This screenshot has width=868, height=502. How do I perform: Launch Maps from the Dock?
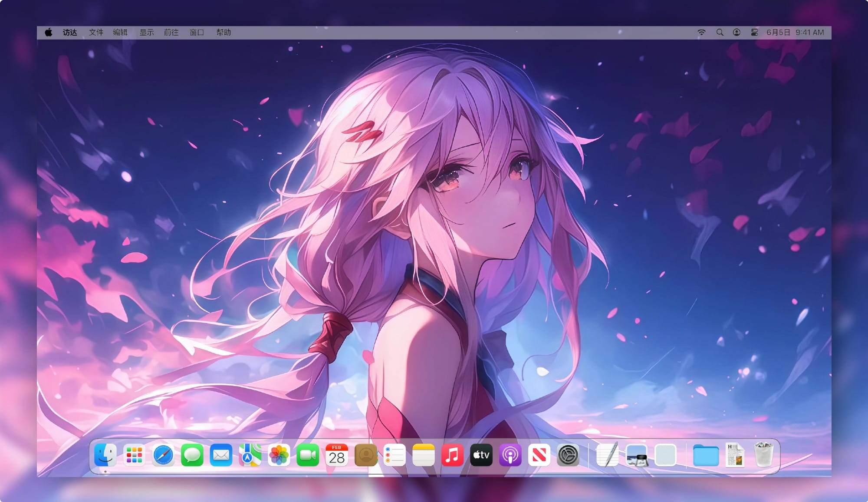pos(250,455)
